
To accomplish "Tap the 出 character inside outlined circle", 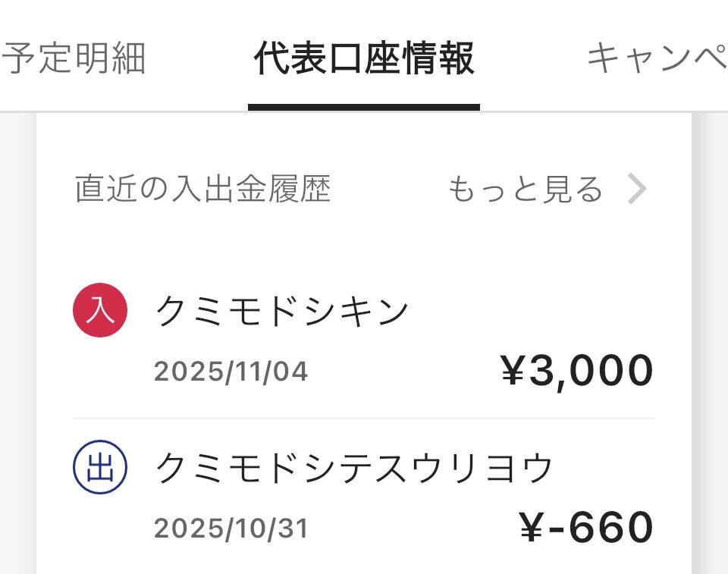I will (x=100, y=469).
